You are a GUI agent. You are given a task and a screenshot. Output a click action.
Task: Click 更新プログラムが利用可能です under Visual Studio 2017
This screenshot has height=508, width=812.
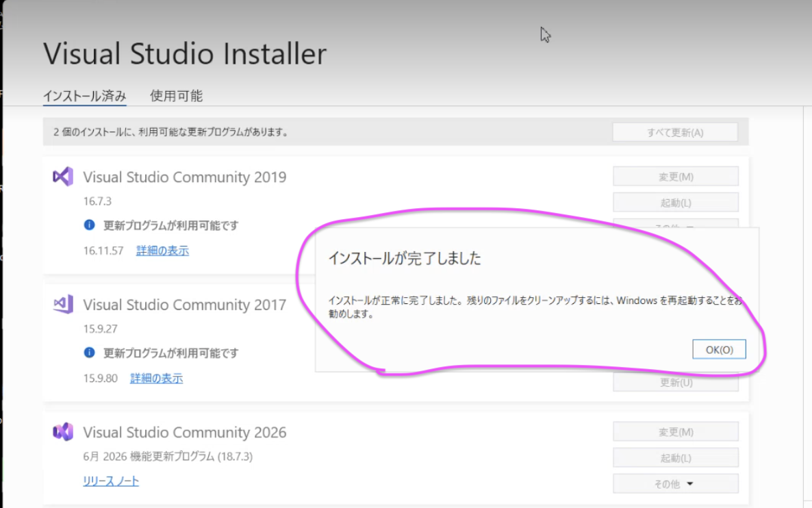pyautogui.click(x=171, y=353)
